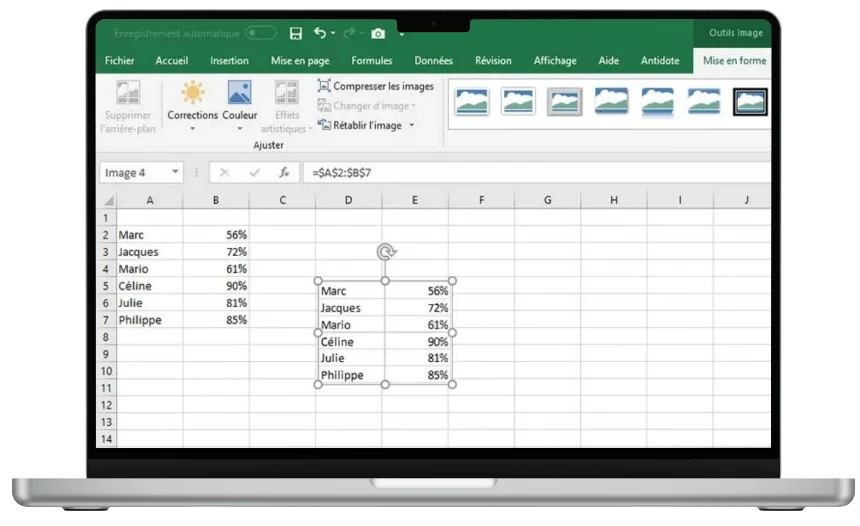This screenshot has width=860, height=526.
Task: Open the Données ribbon tab
Action: pos(433,61)
